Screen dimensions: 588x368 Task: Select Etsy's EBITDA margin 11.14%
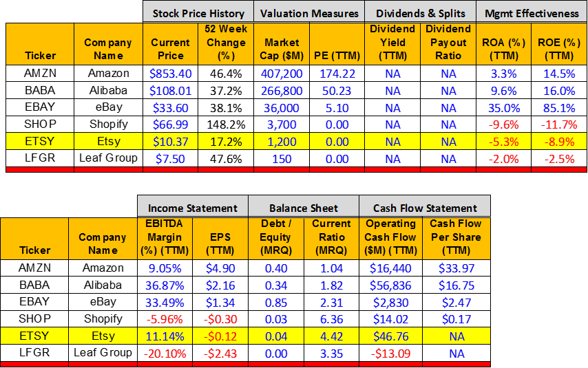165,336
